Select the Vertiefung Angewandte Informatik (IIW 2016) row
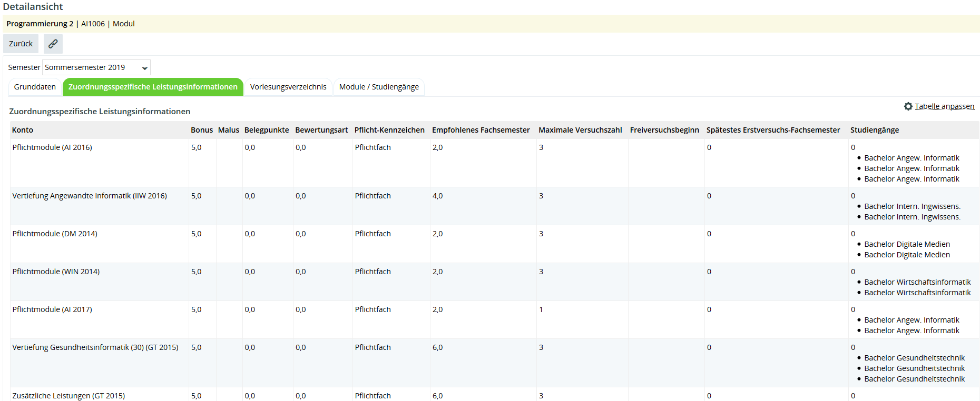The image size is (980, 401). (x=90, y=196)
